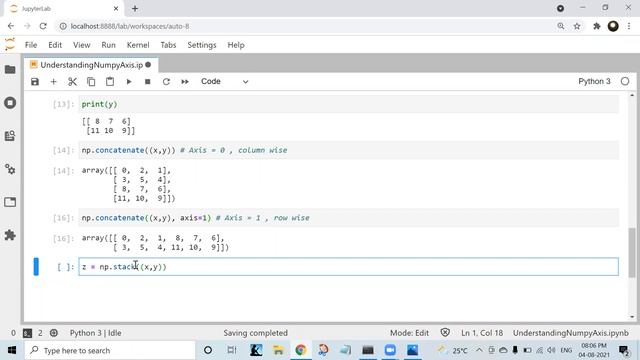Image resolution: width=640 pixels, height=360 pixels.
Task: Click the taskbar clock showing 08:06 PM
Action: pyautogui.click(x=593, y=350)
